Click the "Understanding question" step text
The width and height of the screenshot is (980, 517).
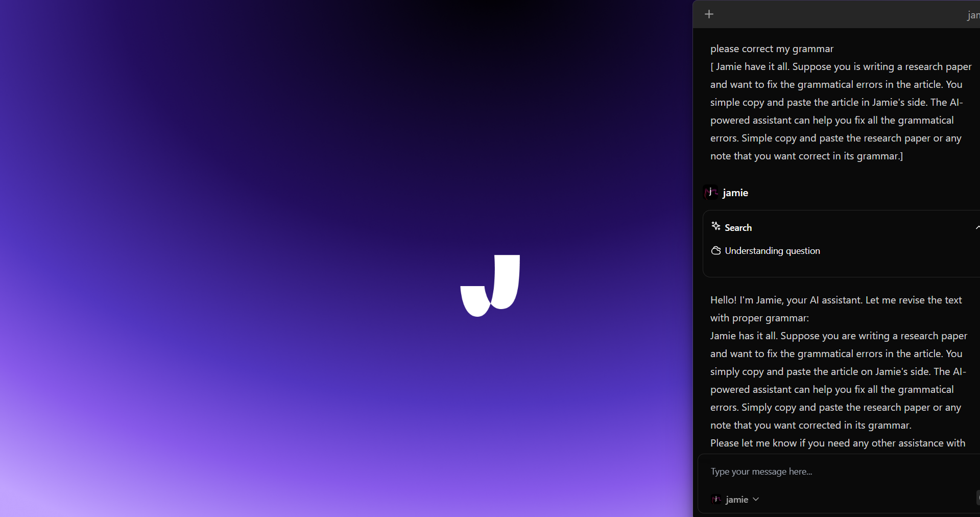pyautogui.click(x=772, y=251)
